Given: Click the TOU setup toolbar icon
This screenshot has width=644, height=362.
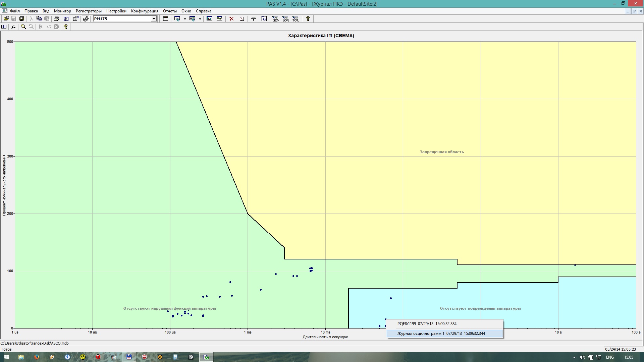Looking at the screenshot, I should (296, 19).
